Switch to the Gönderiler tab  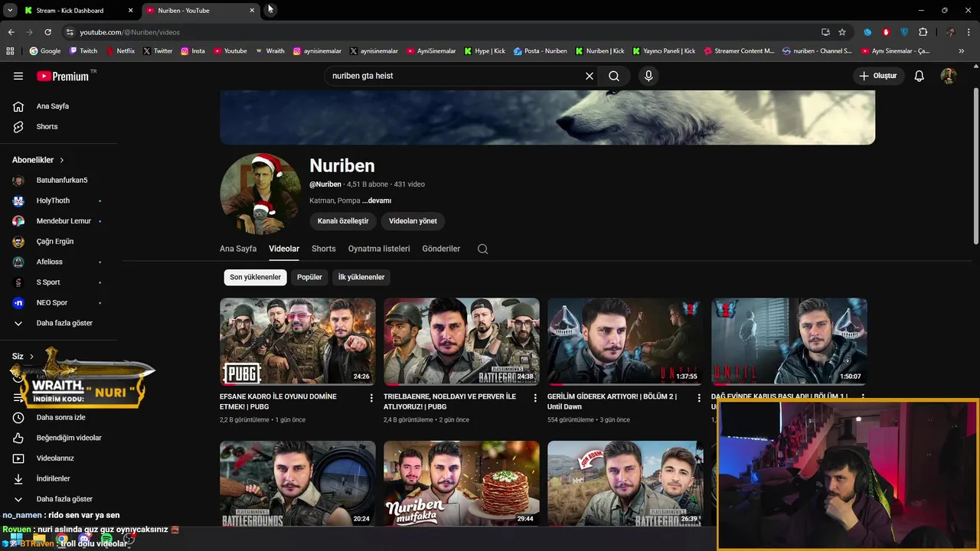point(441,249)
